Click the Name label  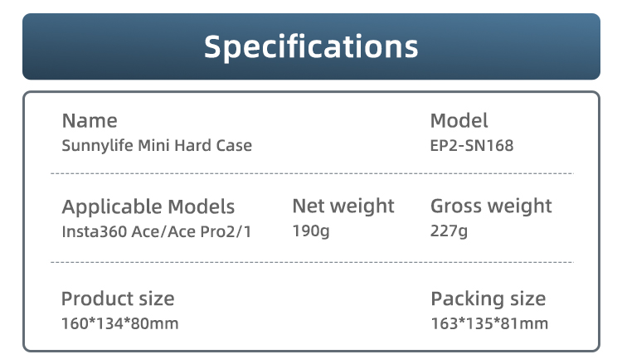[90, 121]
